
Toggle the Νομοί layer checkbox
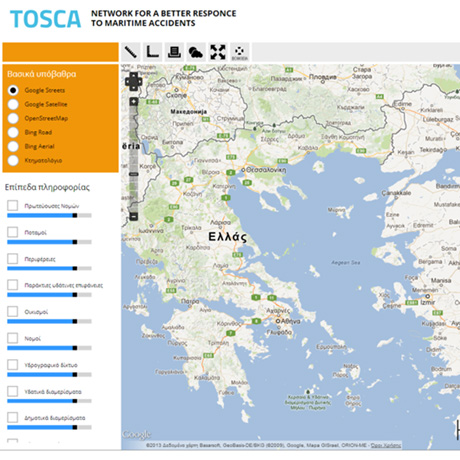(13, 338)
